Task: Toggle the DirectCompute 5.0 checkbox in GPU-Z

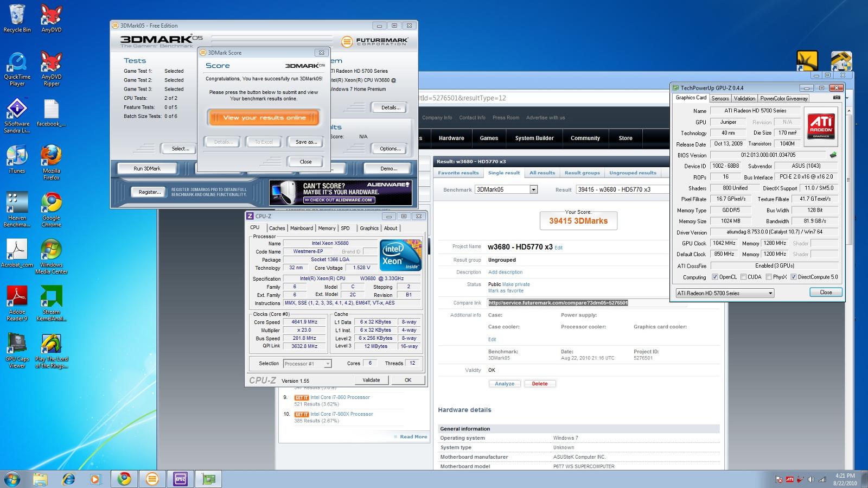Action: click(794, 277)
